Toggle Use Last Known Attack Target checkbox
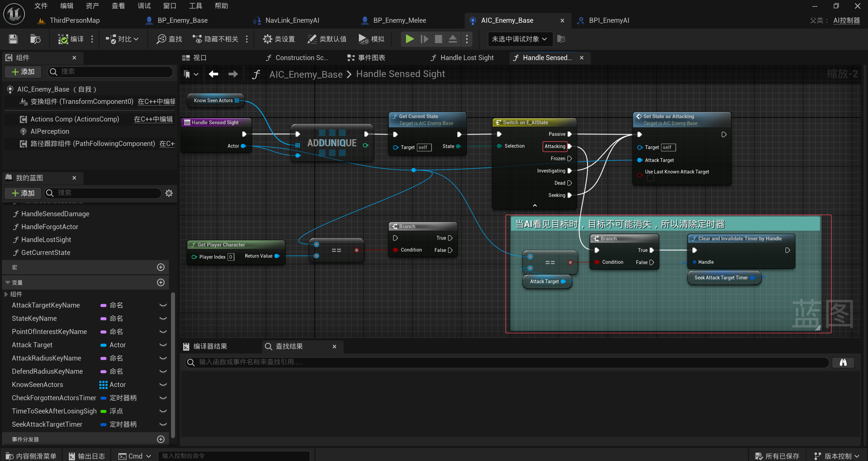 [x=650, y=178]
